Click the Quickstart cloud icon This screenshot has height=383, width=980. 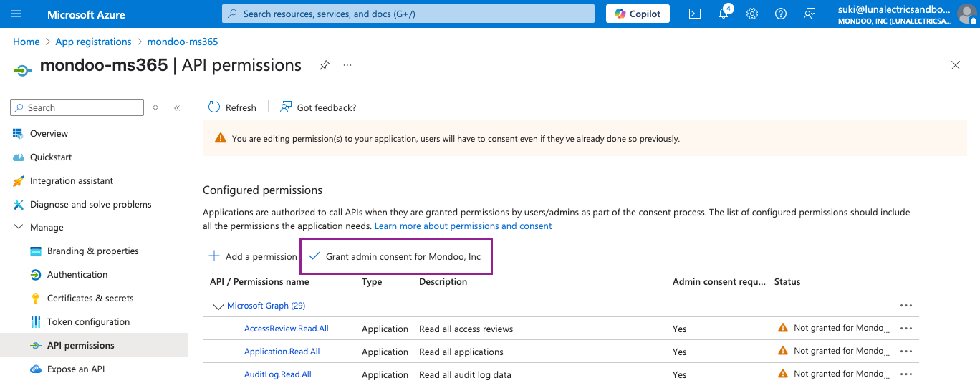18,157
